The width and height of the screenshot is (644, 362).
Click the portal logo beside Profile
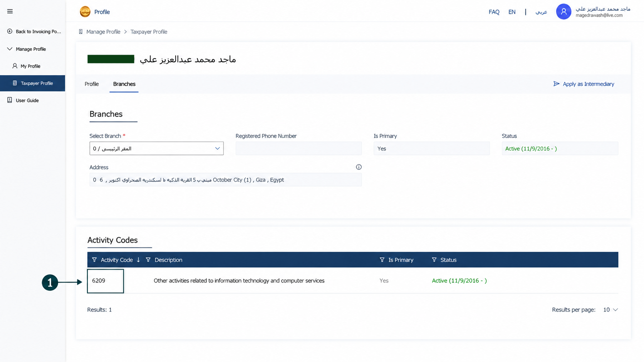(85, 12)
